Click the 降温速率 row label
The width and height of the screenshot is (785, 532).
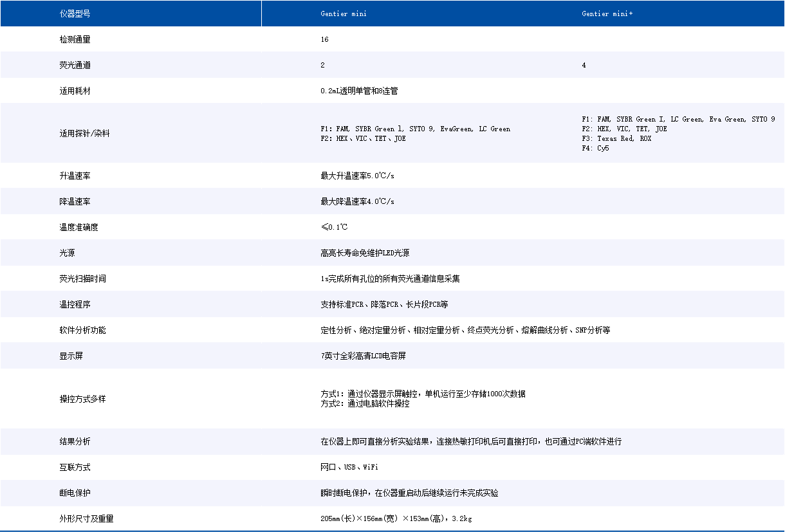coord(75,201)
